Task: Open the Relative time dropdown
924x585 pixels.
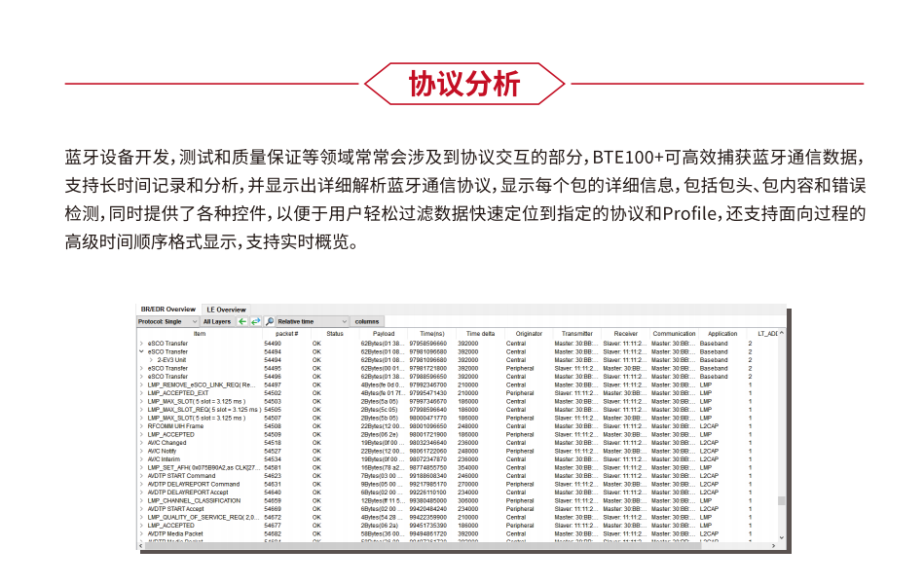Action: pos(312,321)
